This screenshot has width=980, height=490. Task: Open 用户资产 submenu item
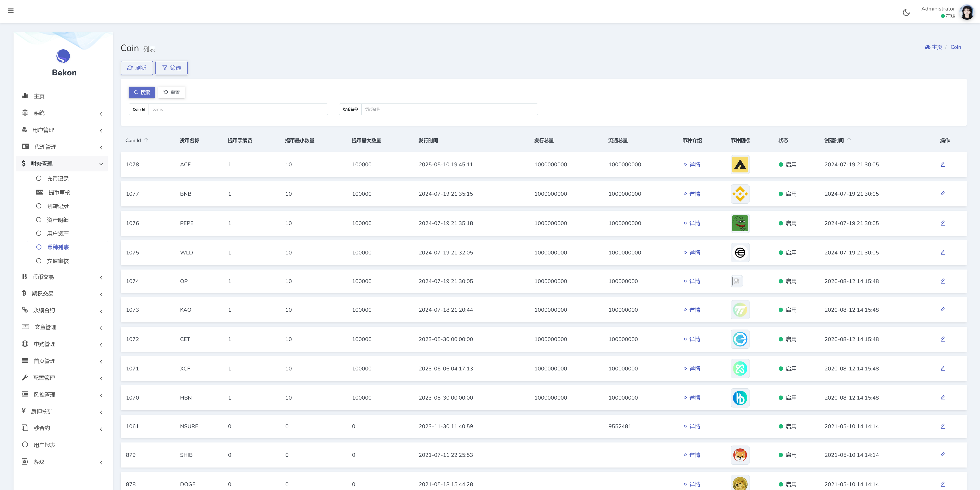tap(57, 234)
